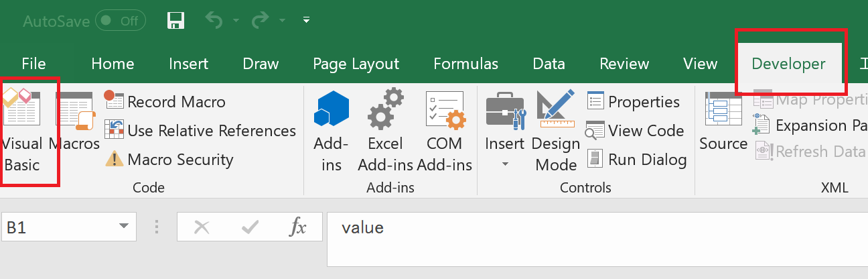Undo the last action

[214, 20]
